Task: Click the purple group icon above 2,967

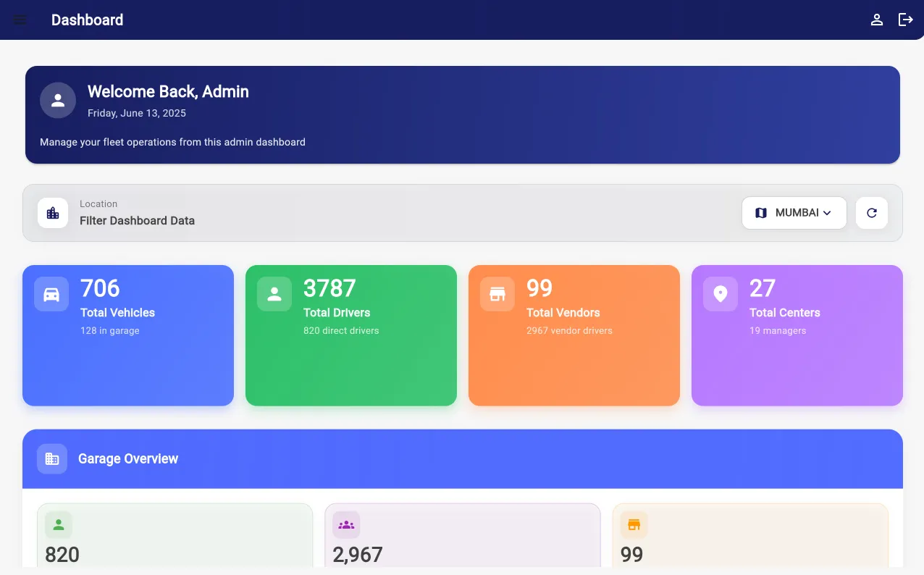Action: click(x=346, y=525)
